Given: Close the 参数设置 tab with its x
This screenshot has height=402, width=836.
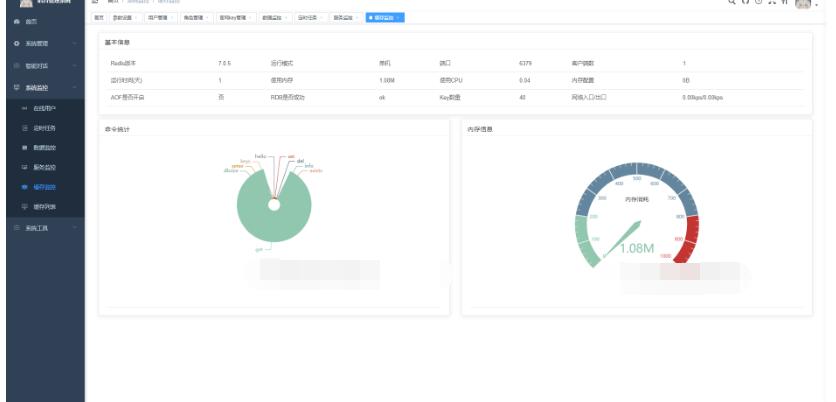Looking at the screenshot, I should pyautogui.click(x=136, y=18).
